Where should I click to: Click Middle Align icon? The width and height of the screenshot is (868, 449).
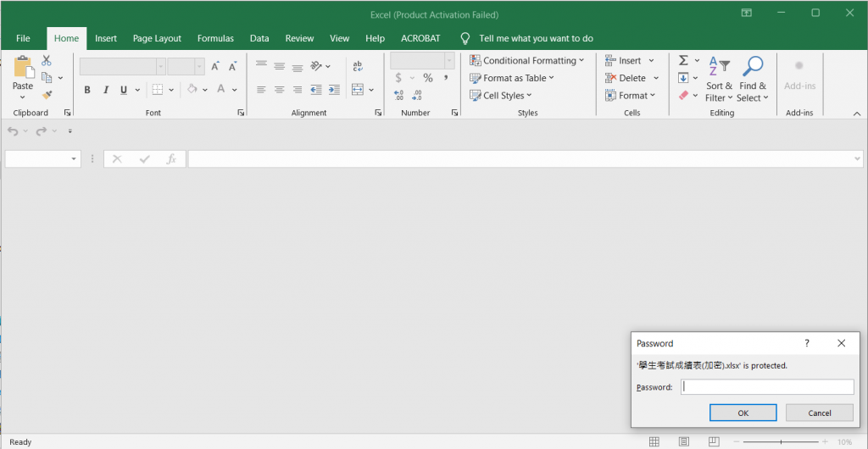click(279, 66)
